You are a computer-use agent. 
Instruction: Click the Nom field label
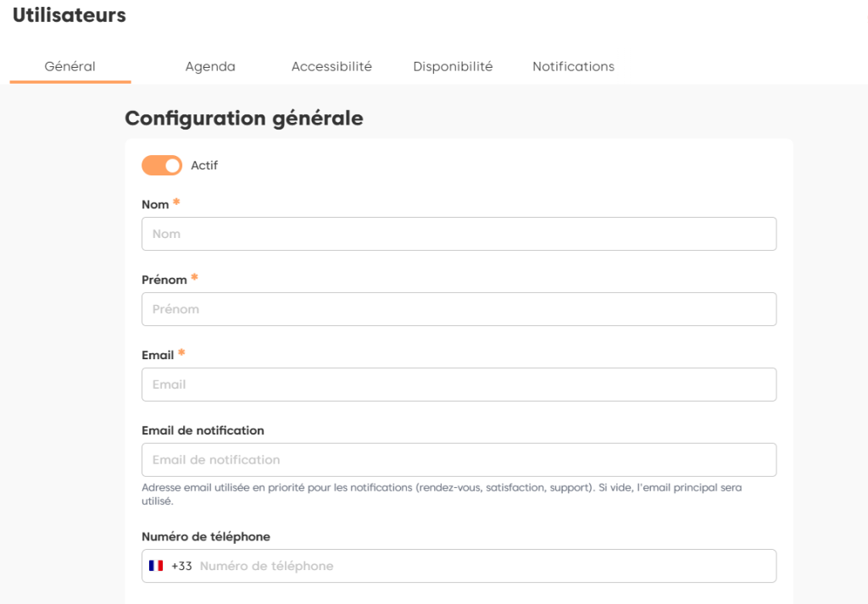tap(155, 205)
